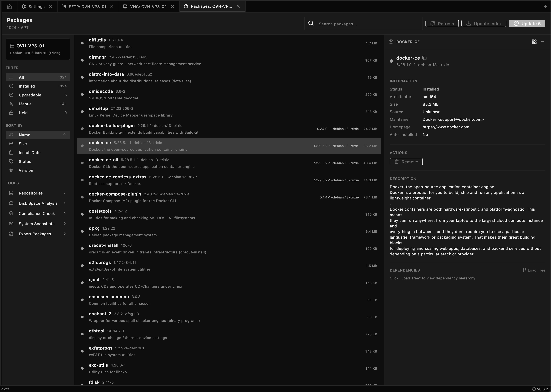Click the package icon in DOCKER-CE header

391,42
